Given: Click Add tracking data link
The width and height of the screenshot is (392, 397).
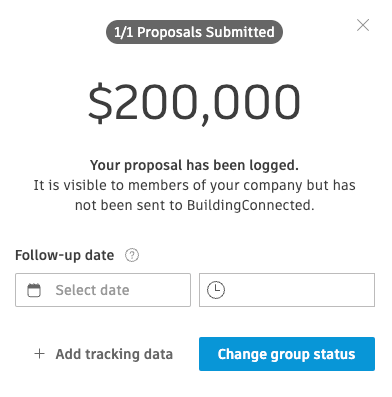Looking at the screenshot, I should pyautogui.click(x=104, y=354).
